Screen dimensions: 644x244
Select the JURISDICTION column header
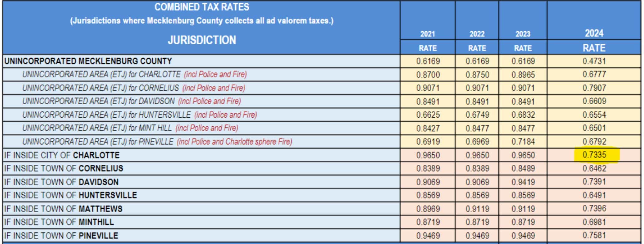pyautogui.click(x=202, y=40)
